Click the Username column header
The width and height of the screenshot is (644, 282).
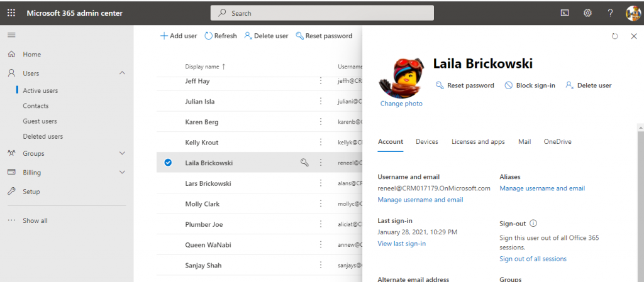(x=350, y=67)
